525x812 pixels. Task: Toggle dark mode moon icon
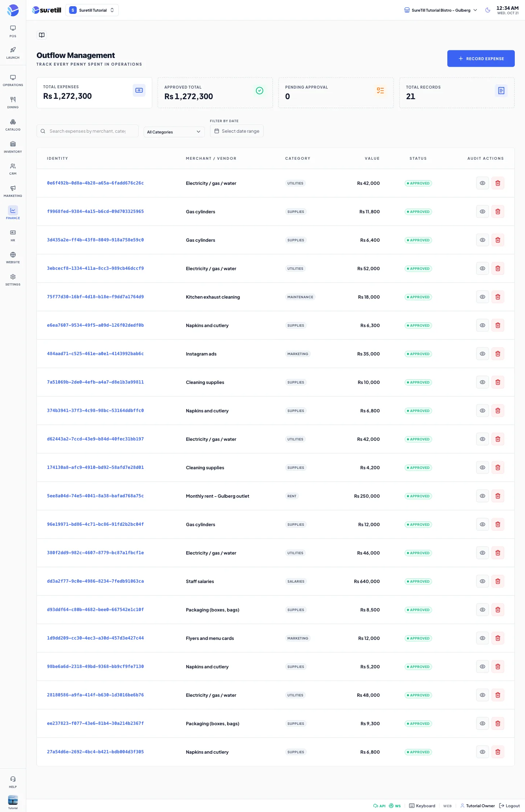click(x=488, y=10)
